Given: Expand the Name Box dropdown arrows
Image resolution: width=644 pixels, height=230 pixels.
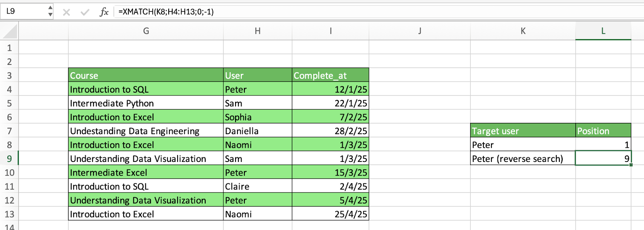Looking at the screenshot, I should coord(50,11).
